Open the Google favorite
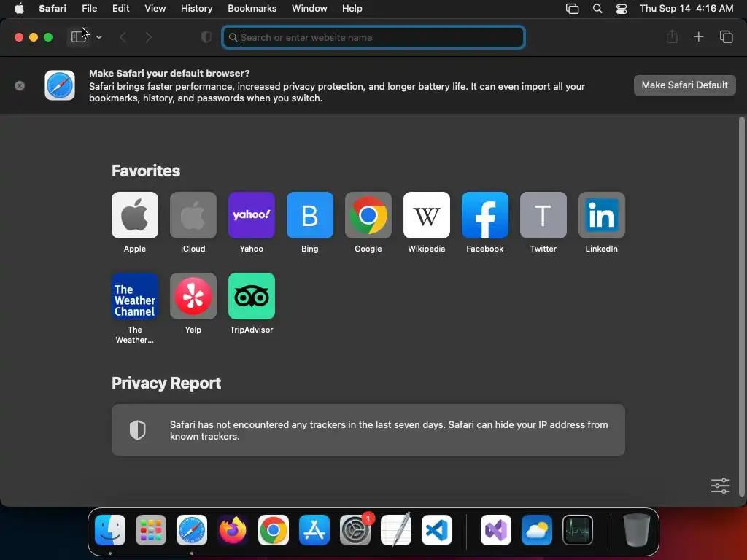This screenshot has height=560, width=747. click(x=368, y=215)
